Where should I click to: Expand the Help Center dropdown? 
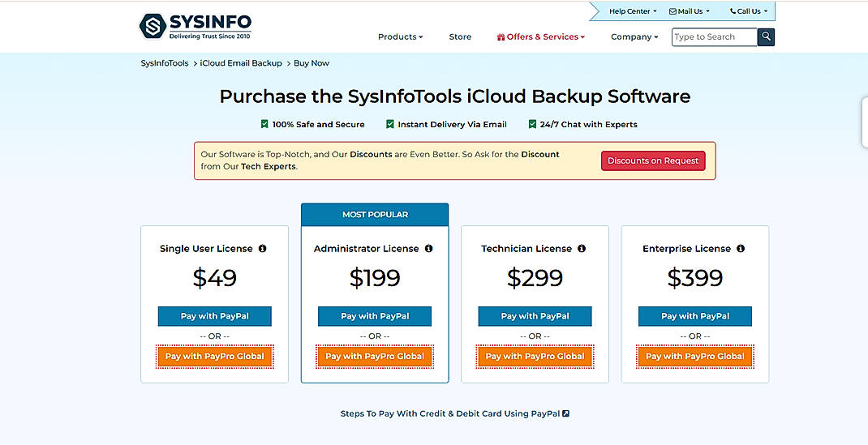pos(633,11)
